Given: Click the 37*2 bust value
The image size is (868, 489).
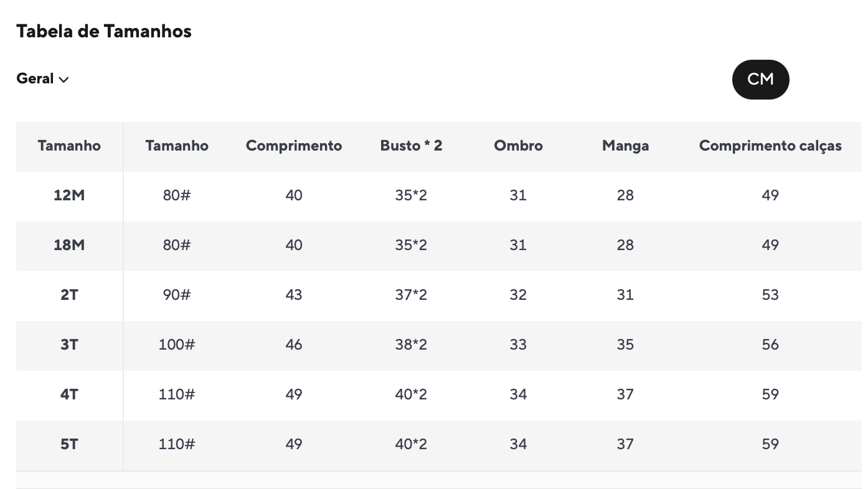Looking at the screenshot, I should pos(411,295).
